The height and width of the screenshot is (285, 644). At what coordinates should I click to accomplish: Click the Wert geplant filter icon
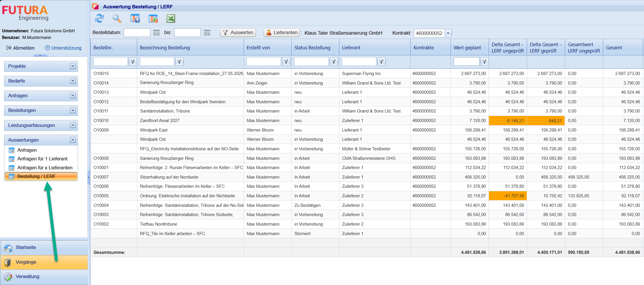[484, 61]
